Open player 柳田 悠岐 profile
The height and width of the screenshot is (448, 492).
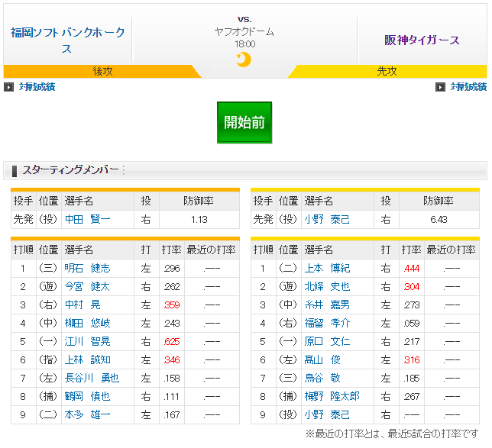tap(88, 324)
